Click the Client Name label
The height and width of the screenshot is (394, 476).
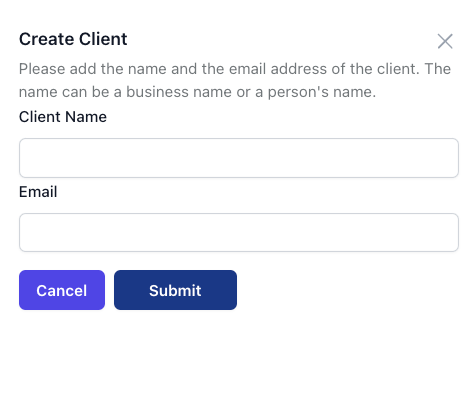(63, 117)
